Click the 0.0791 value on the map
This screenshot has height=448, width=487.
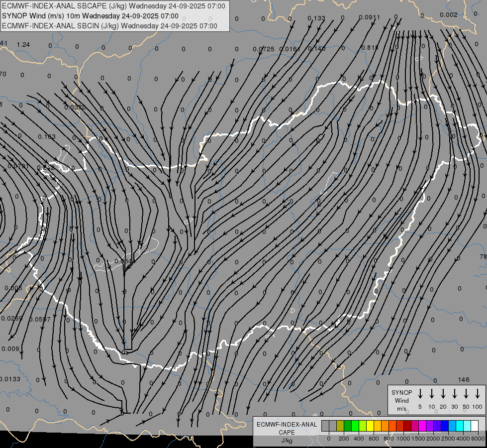coord(18,166)
